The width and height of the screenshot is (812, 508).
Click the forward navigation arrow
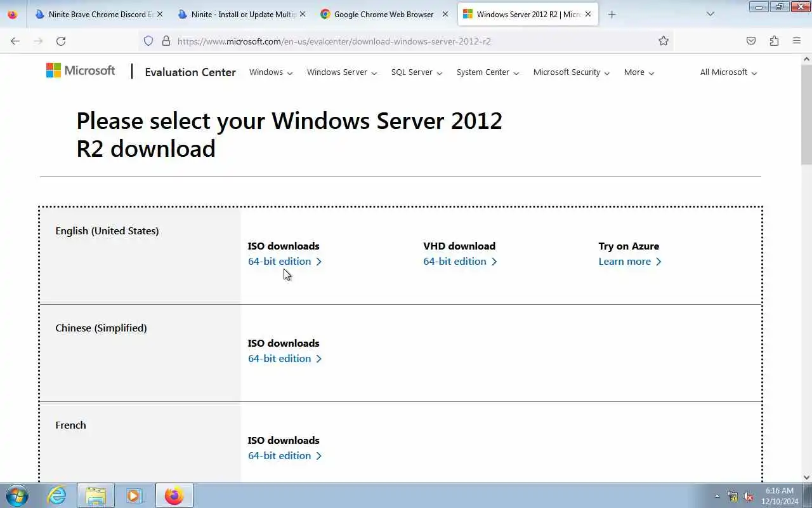click(38, 41)
